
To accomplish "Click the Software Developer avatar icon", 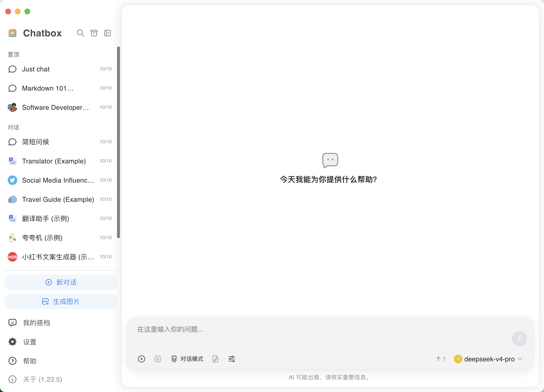I will pyautogui.click(x=12, y=107).
